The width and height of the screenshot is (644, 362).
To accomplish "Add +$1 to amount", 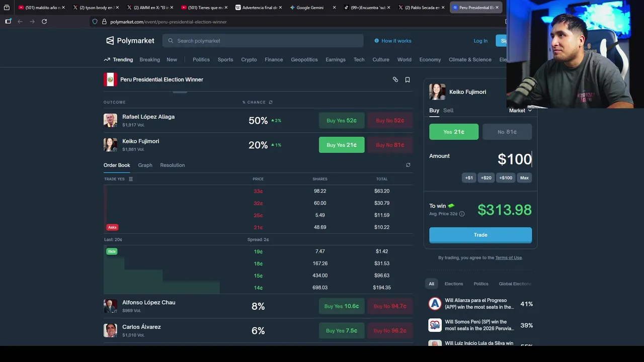I will pos(469,177).
